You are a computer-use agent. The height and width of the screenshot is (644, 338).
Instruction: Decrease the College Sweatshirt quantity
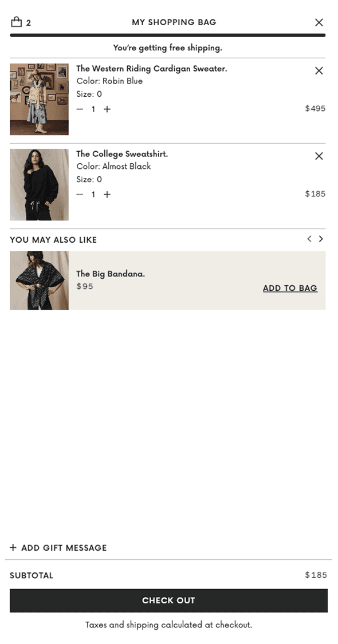click(80, 194)
